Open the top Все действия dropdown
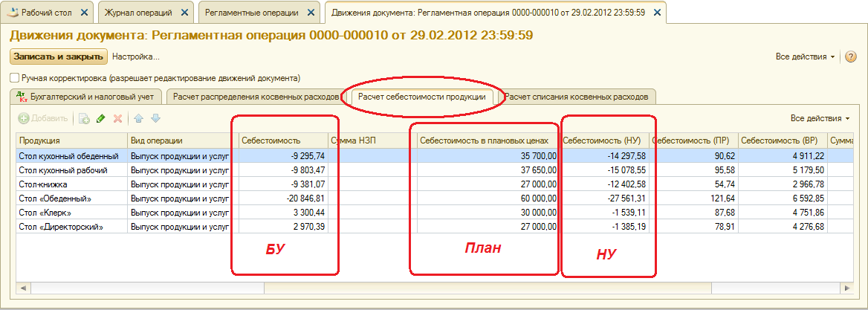 (805, 56)
